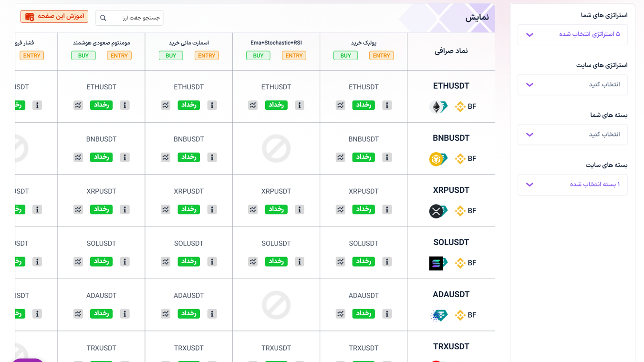The height and width of the screenshot is (362, 644).
Task: Open the site strategies dropdown
Action: point(572,85)
